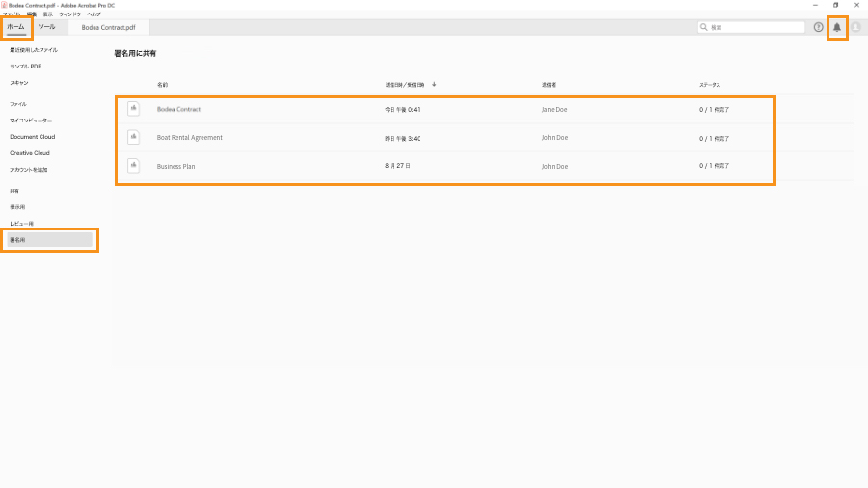868x488 pixels.
Task: Click the 8月27日 date cell
Action: (x=398, y=166)
